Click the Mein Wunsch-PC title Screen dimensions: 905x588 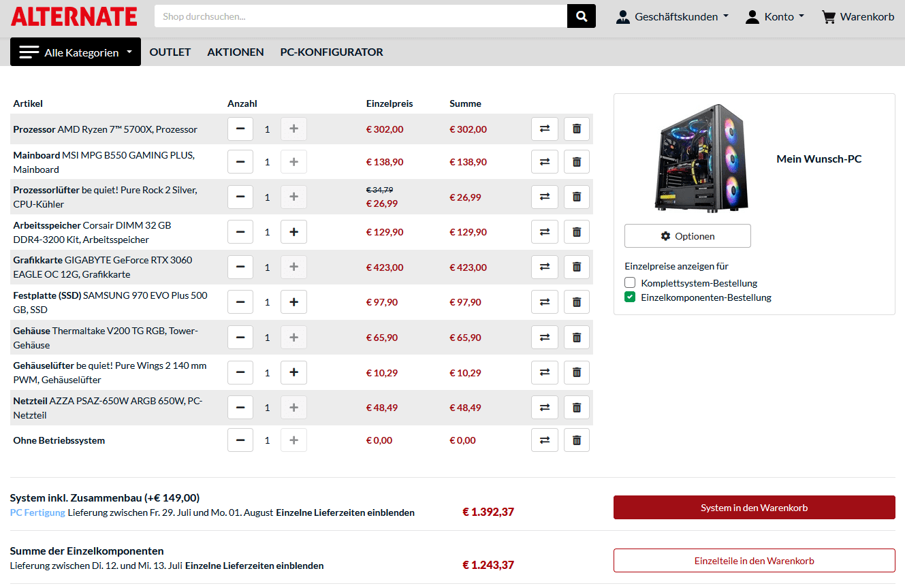pyautogui.click(x=819, y=159)
